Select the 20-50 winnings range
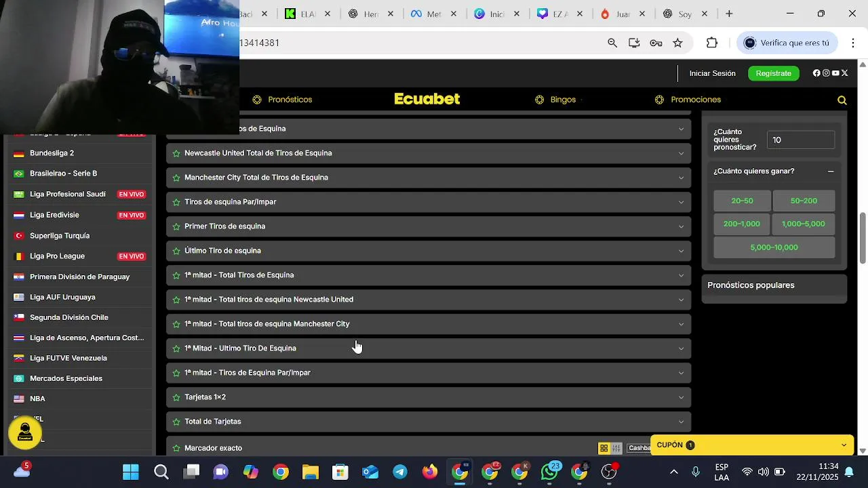Screen dimensions: 868x488 pos(742,201)
